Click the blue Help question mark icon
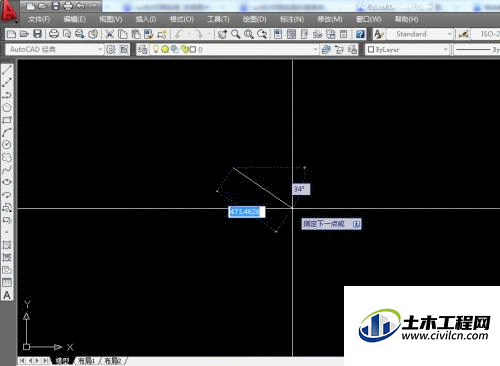Image resolution: width=500 pixels, height=366 pixels. pos(360,34)
